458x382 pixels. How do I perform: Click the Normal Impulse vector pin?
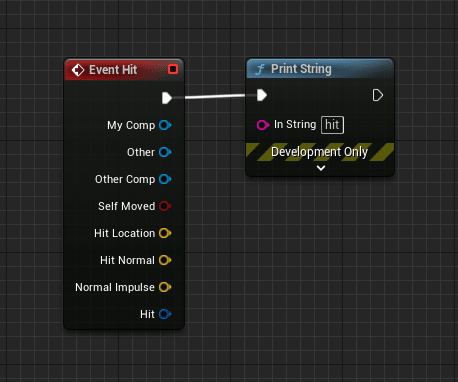click(165, 287)
